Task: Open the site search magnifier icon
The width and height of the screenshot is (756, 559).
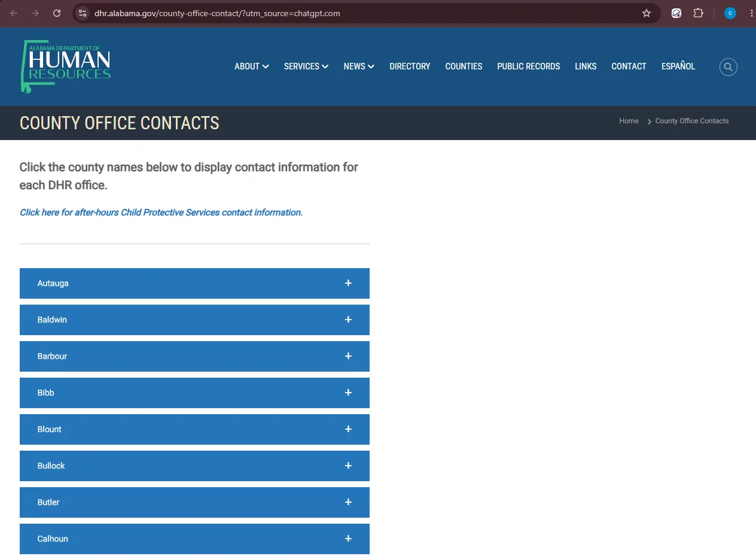Action: [x=728, y=67]
